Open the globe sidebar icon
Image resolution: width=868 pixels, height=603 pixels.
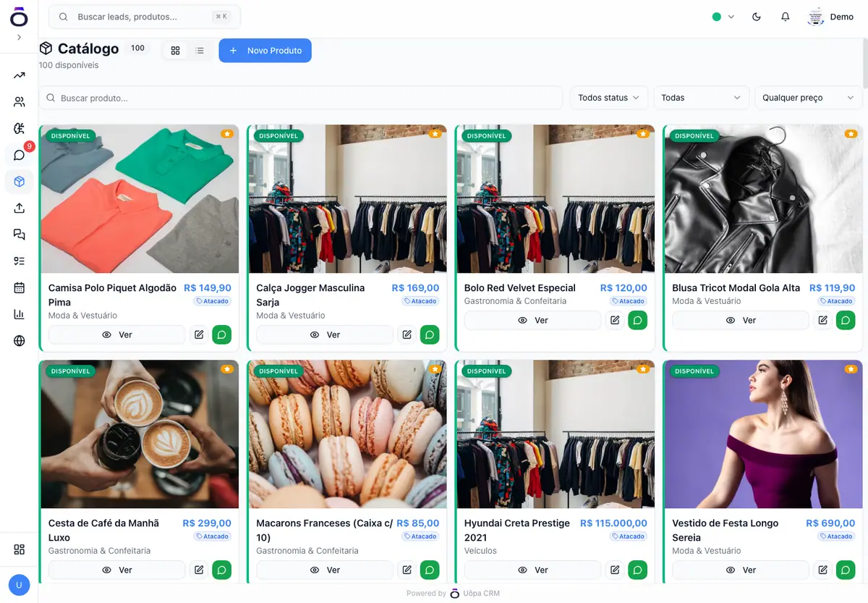point(20,341)
